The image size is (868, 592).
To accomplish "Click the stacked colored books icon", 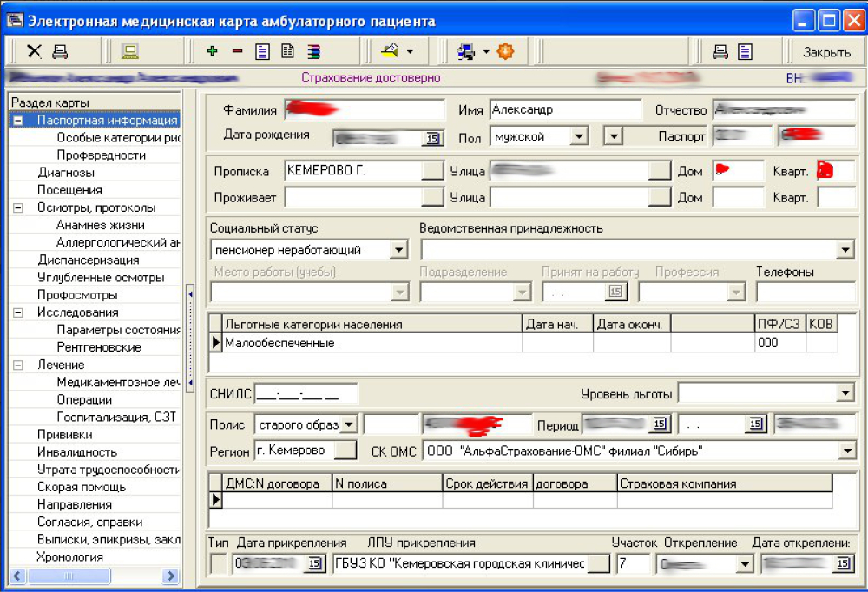I will click(313, 52).
